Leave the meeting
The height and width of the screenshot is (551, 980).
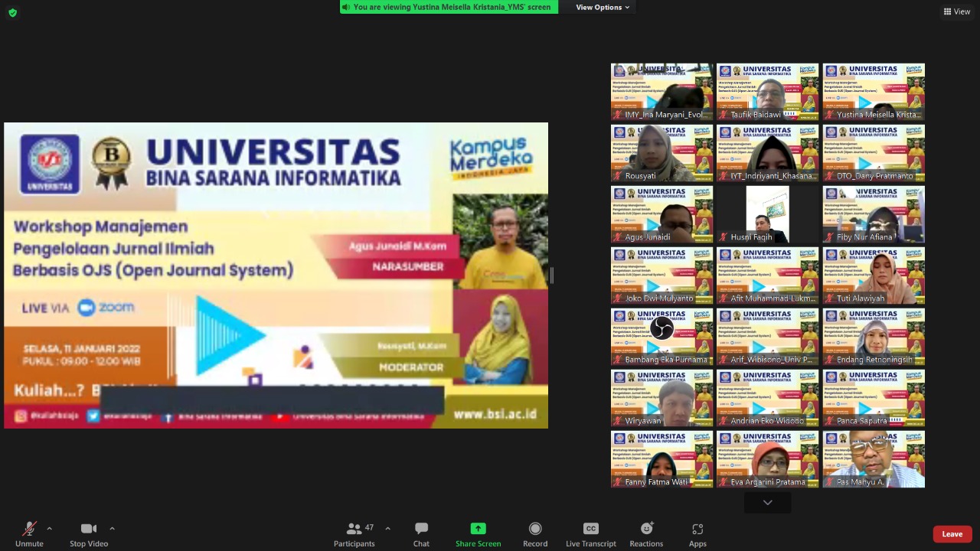(952, 534)
